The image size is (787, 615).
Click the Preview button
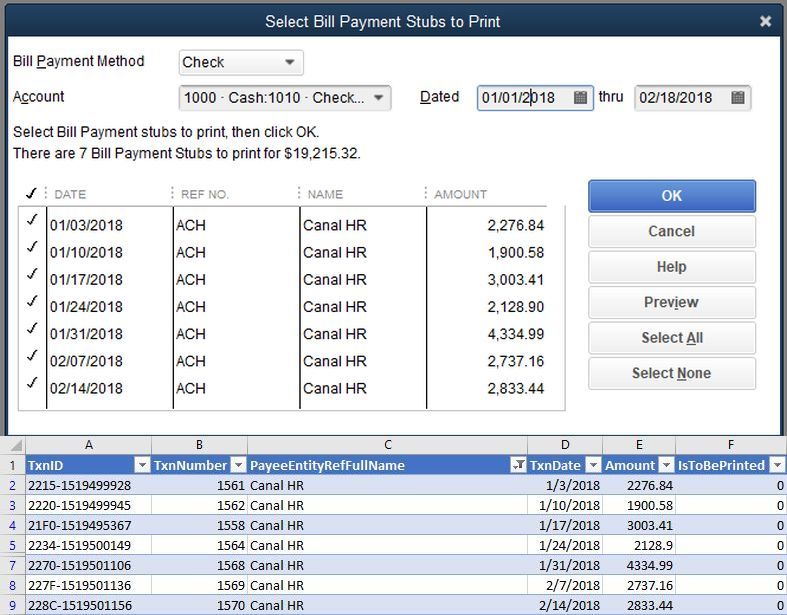click(x=672, y=302)
